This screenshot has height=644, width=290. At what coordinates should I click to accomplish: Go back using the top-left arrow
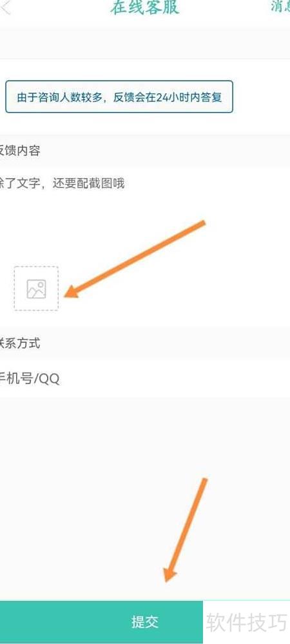[x=6, y=7]
